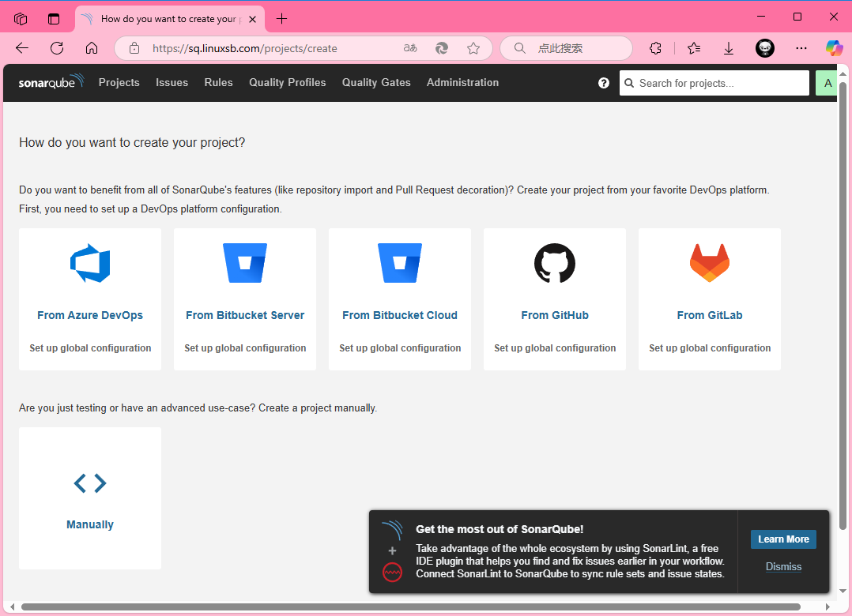Toggle the vertical tabs icon
Image resolution: width=852 pixels, height=616 pixels.
(54, 19)
